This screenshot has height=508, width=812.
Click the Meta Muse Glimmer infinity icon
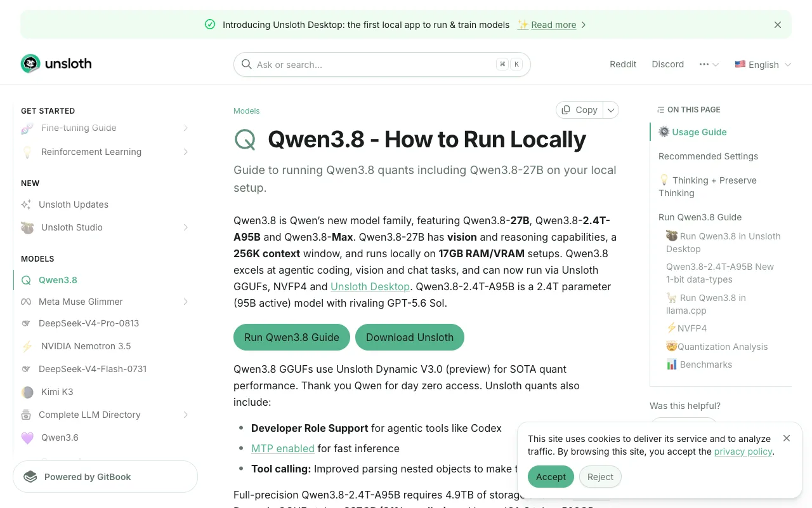click(x=26, y=302)
